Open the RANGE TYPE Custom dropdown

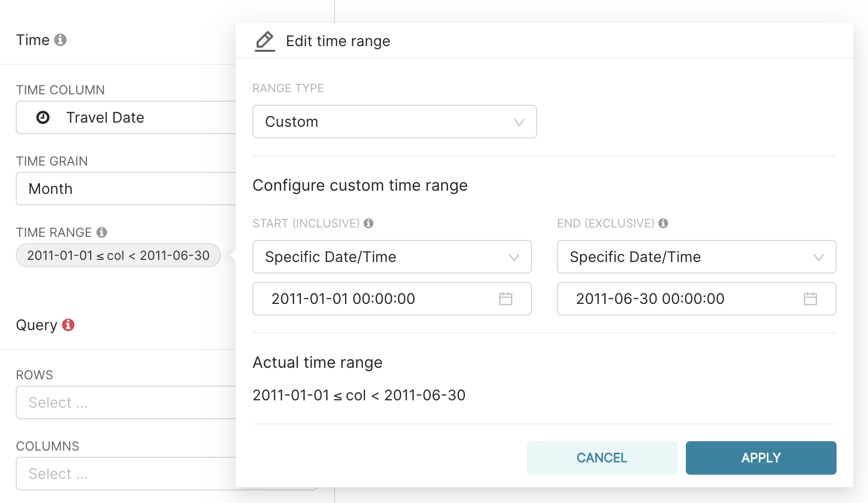tap(394, 122)
